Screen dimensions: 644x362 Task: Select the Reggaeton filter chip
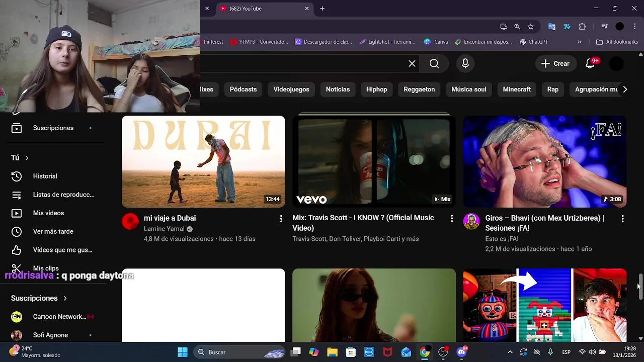pos(419,89)
